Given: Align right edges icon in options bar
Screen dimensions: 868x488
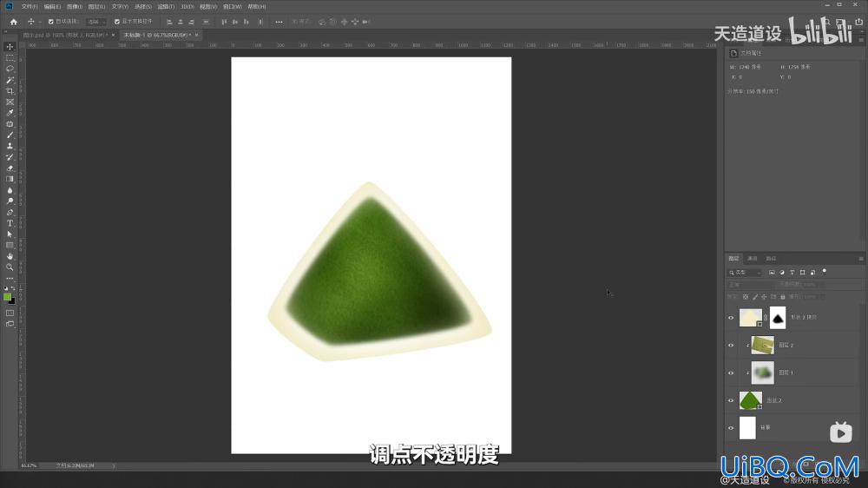Looking at the screenshot, I should [x=192, y=22].
